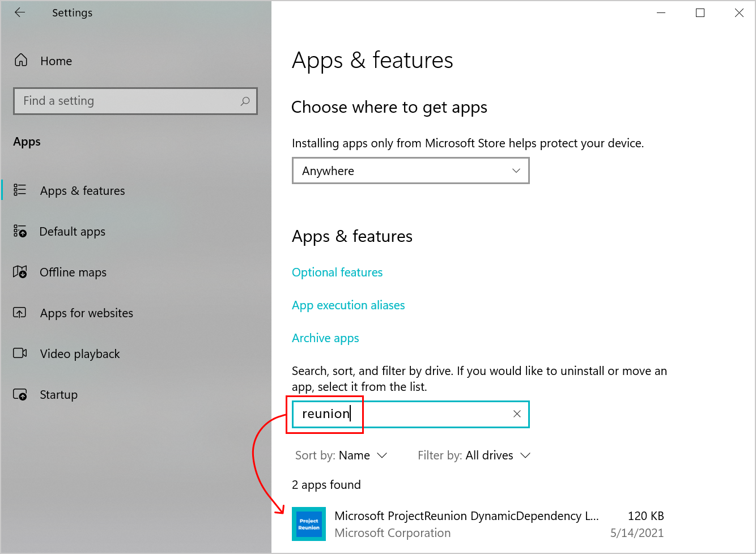Close the Settings window
Viewport: 756px width, 554px height.
pyautogui.click(x=739, y=12)
